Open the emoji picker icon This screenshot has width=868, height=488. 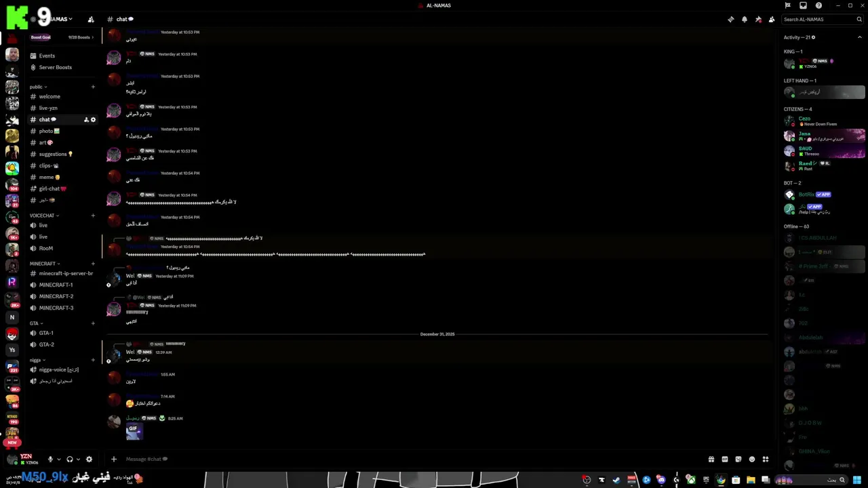pos(751,459)
